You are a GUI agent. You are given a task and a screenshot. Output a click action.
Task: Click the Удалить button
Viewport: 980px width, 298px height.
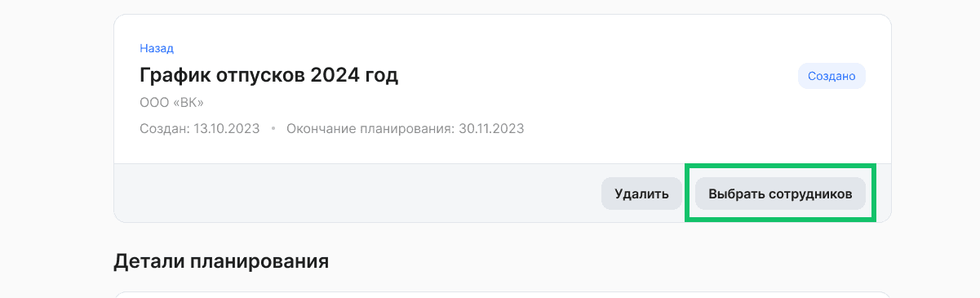tap(641, 193)
